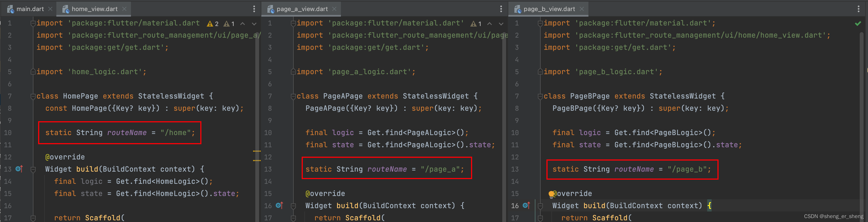Click Dart file icon on home_view.dart tab
Image resolution: width=868 pixels, height=222 pixels.
pyautogui.click(x=66, y=9)
